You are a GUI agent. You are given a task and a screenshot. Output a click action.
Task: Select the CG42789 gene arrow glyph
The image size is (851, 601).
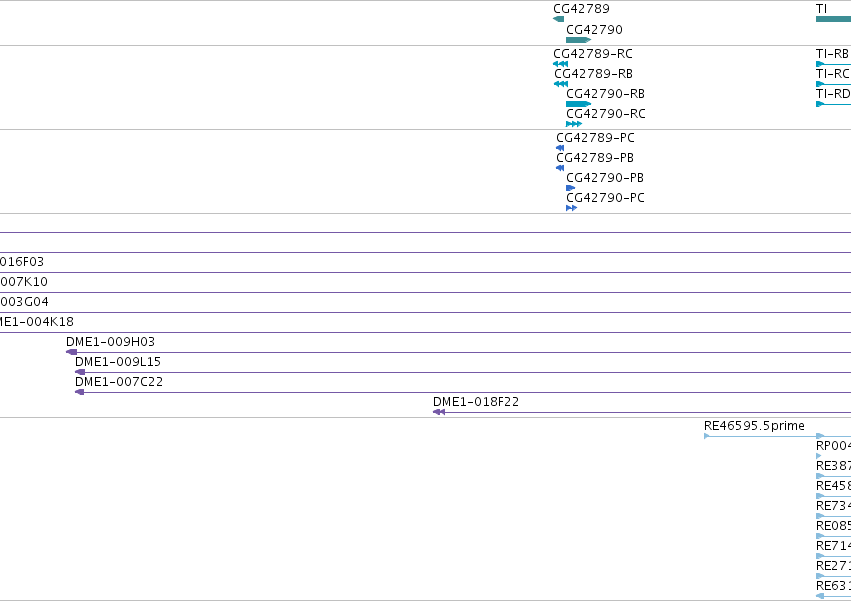pyautogui.click(x=558, y=19)
